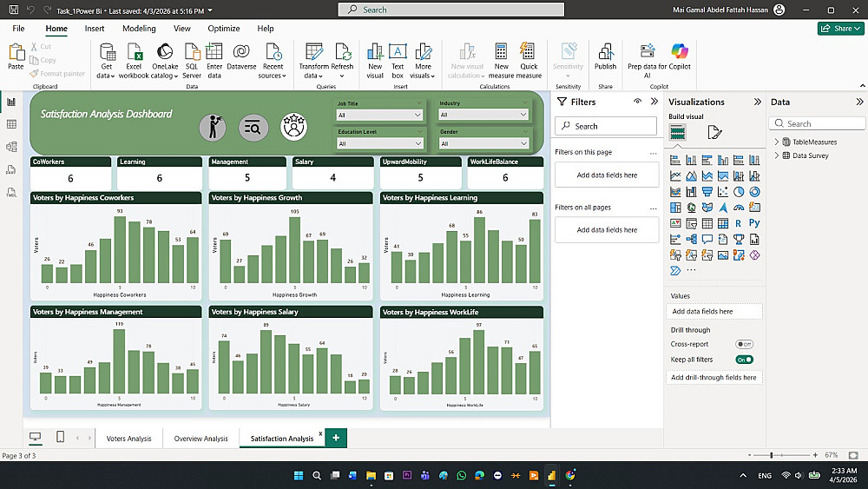Click Prep data for Copilot AI

click(648, 61)
